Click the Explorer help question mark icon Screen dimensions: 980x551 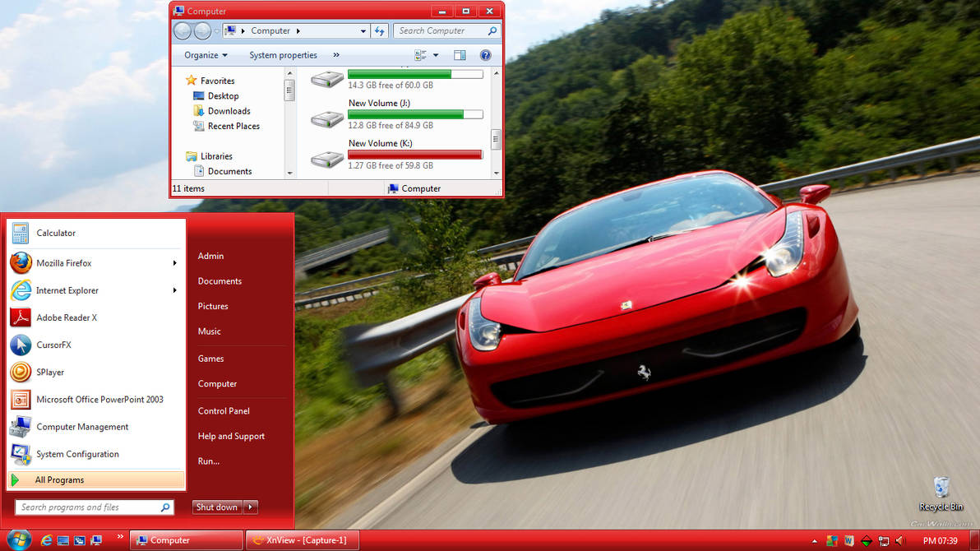pos(485,55)
